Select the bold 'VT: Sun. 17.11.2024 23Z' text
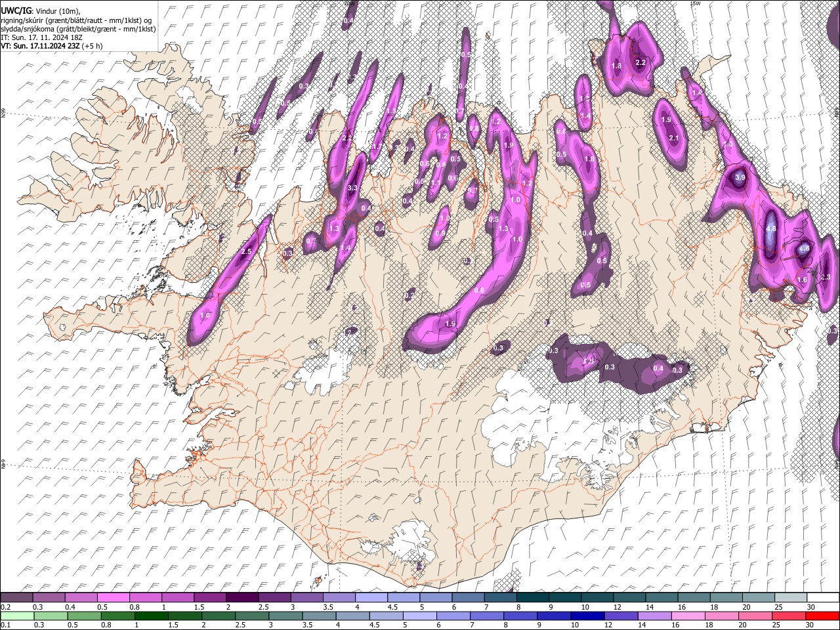Image resolution: width=840 pixels, height=630 pixels. point(40,46)
